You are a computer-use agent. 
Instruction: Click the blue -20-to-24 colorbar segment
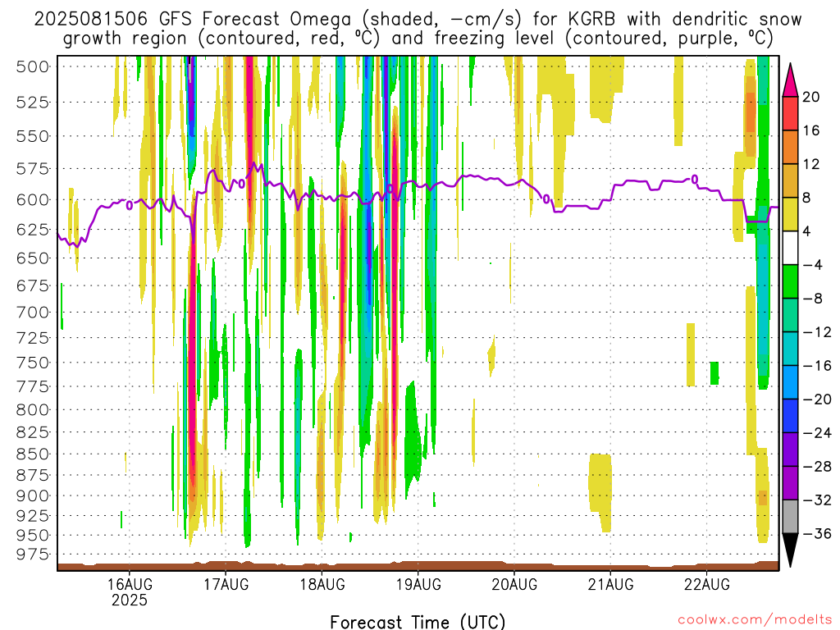click(x=790, y=416)
